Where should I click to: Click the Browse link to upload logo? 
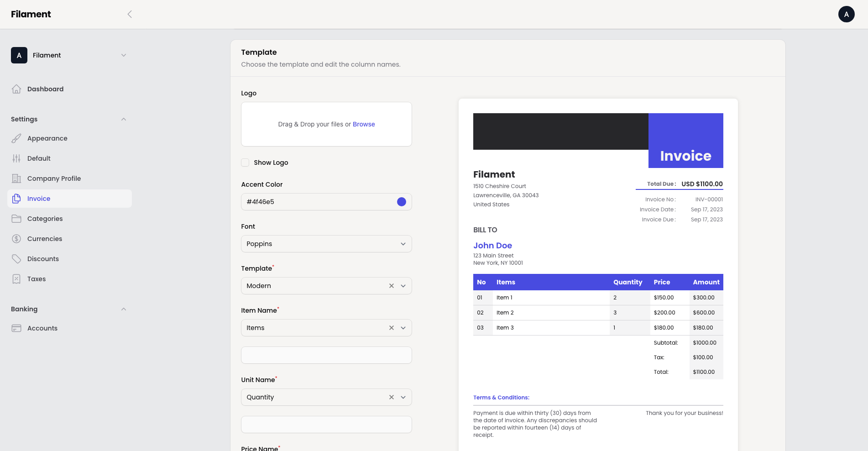click(364, 124)
